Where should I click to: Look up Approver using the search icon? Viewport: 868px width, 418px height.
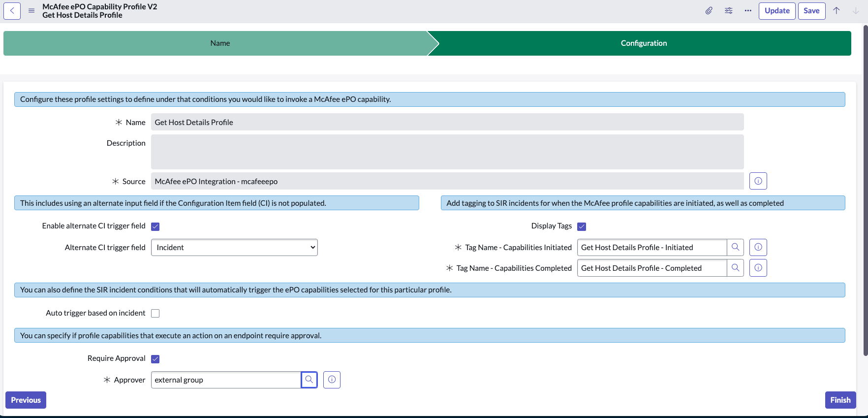point(309,380)
